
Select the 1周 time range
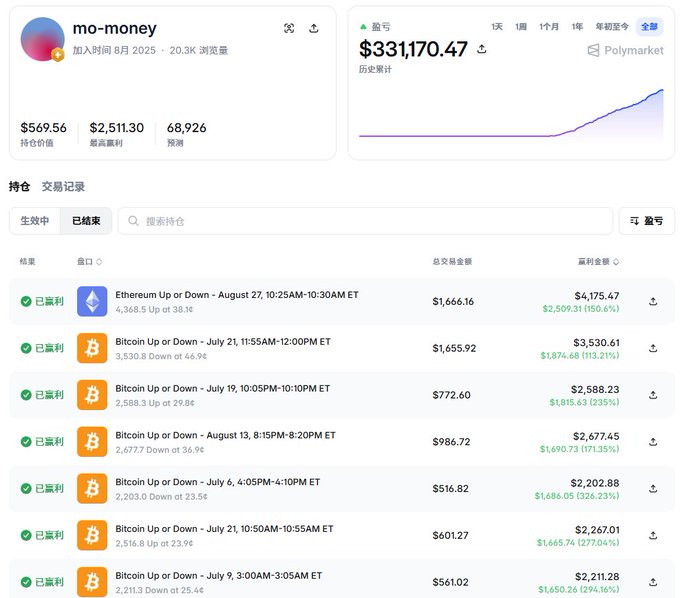tap(521, 27)
